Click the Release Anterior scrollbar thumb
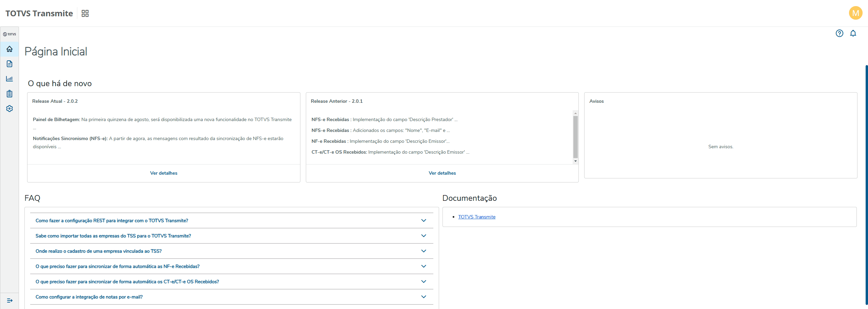 575,137
